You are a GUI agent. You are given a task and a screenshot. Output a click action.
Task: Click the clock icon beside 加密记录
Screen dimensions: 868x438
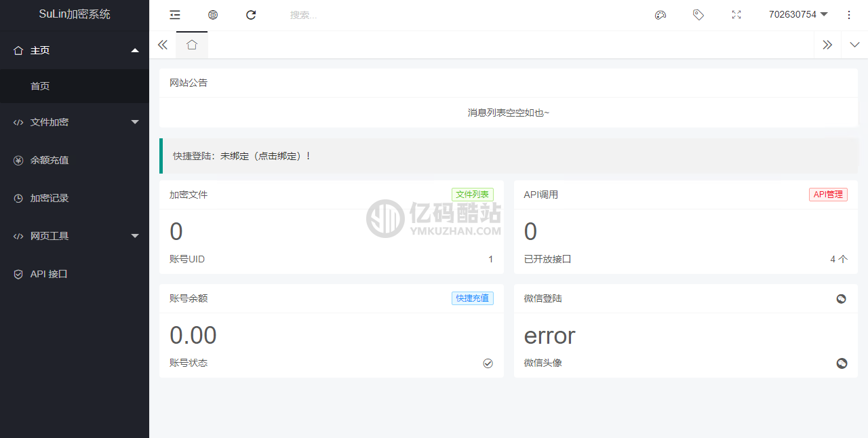pyautogui.click(x=18, y=198)
